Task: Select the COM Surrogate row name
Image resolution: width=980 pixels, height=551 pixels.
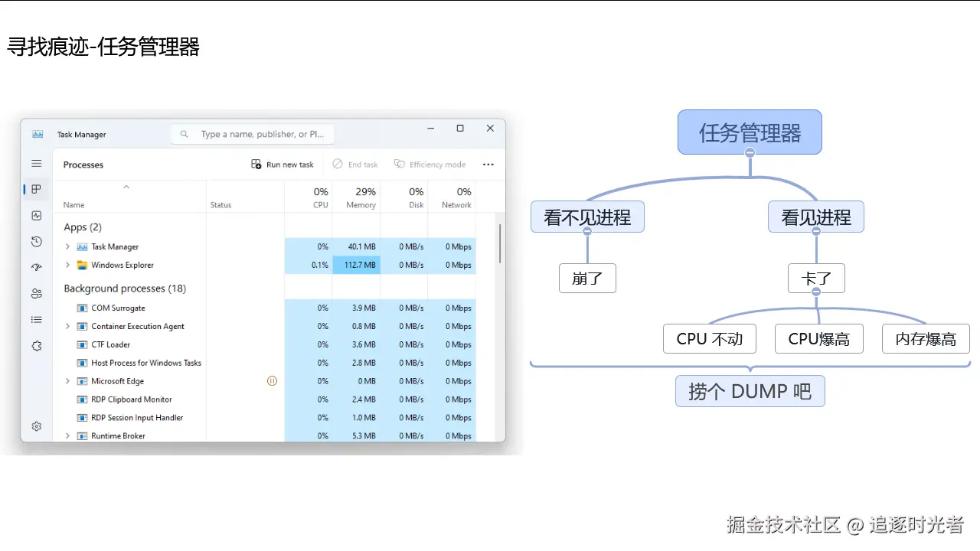Action: point(118,308)
